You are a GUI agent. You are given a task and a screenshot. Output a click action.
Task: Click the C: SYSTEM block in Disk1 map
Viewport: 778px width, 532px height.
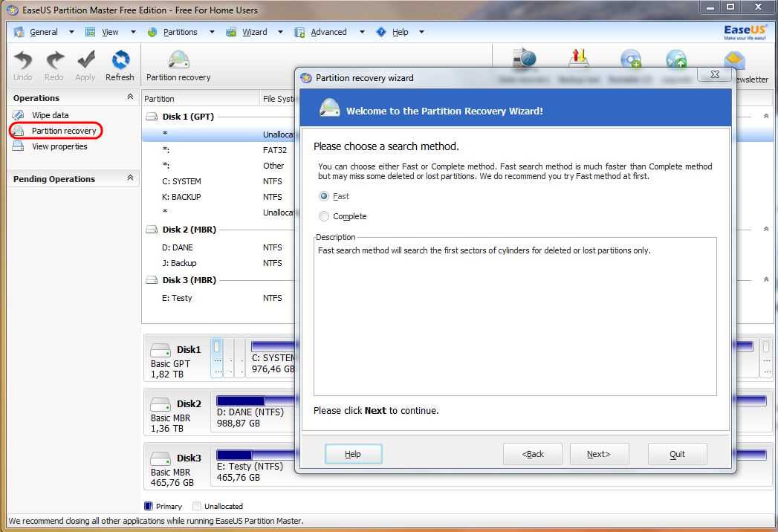tap(273, 358)
